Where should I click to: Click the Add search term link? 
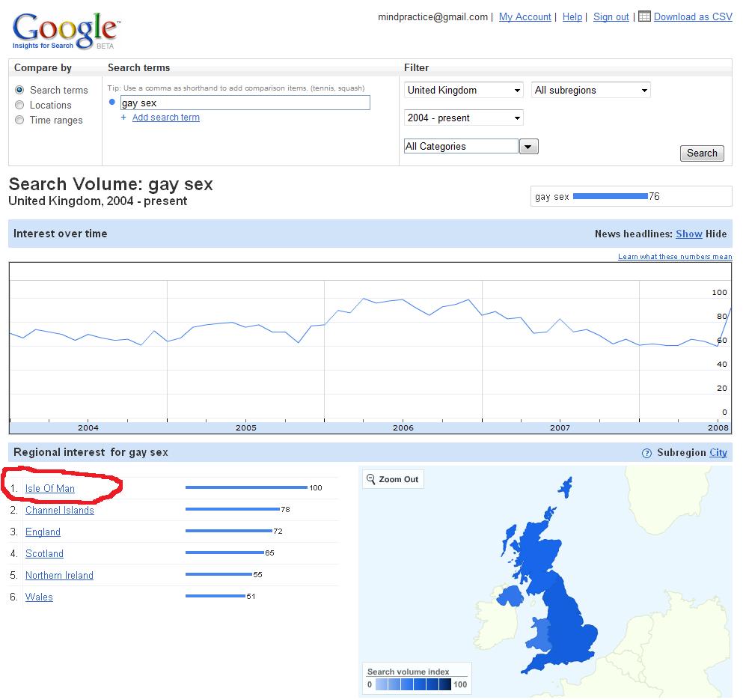[166, 117]
